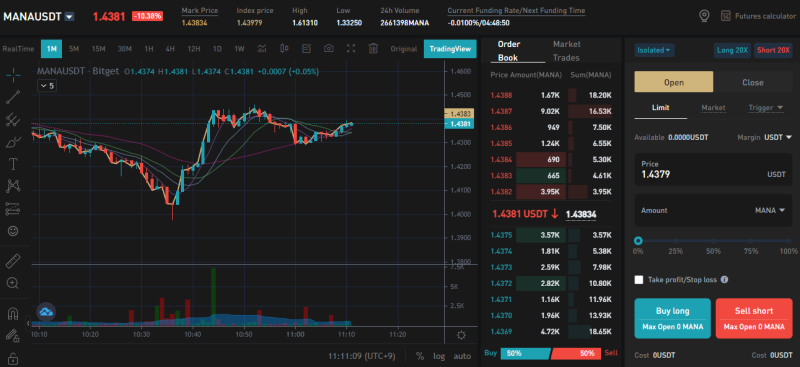Select the ruler measure tool
The image size is (800, 367).
(x=13, y=261)
